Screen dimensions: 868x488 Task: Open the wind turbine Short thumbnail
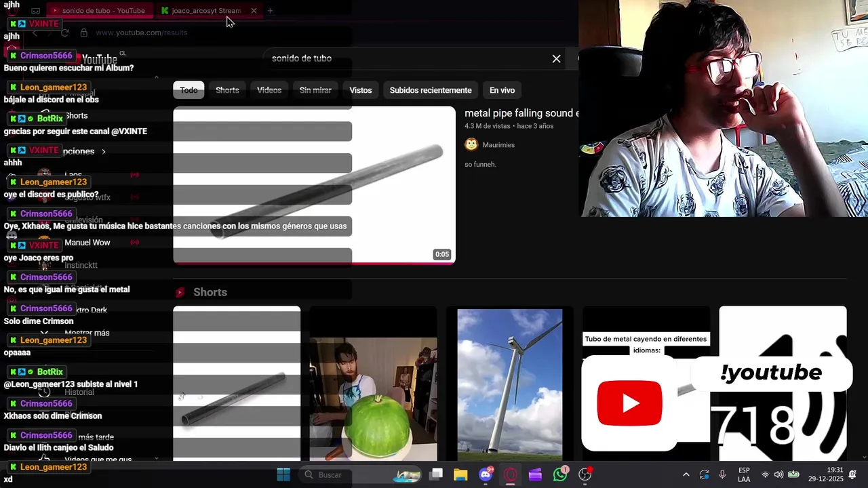(510, 384)
